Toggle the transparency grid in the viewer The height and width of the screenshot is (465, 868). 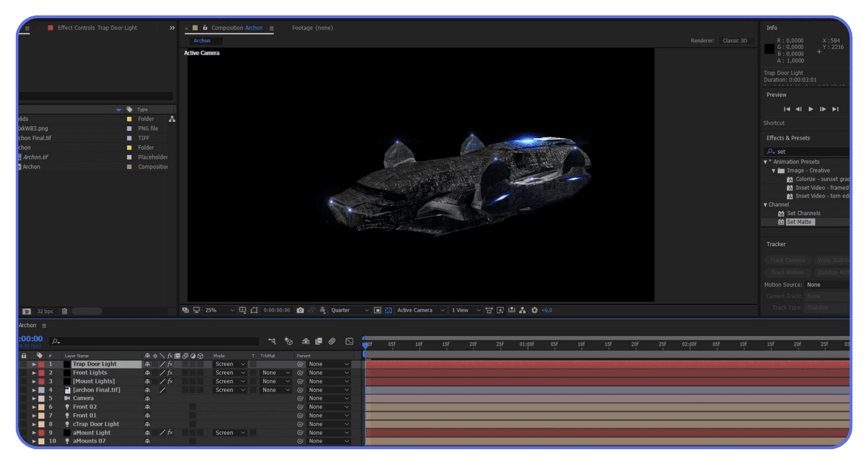(388, 310)
